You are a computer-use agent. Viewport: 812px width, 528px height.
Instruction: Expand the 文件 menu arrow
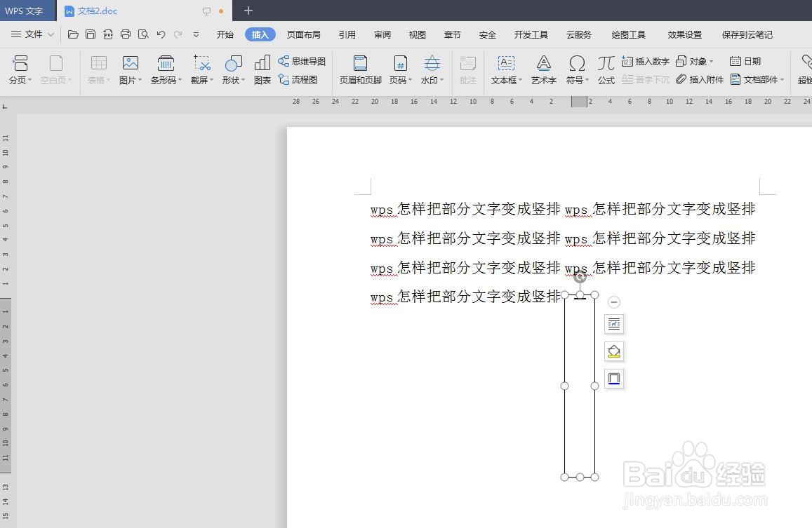(x=51, y=34)
